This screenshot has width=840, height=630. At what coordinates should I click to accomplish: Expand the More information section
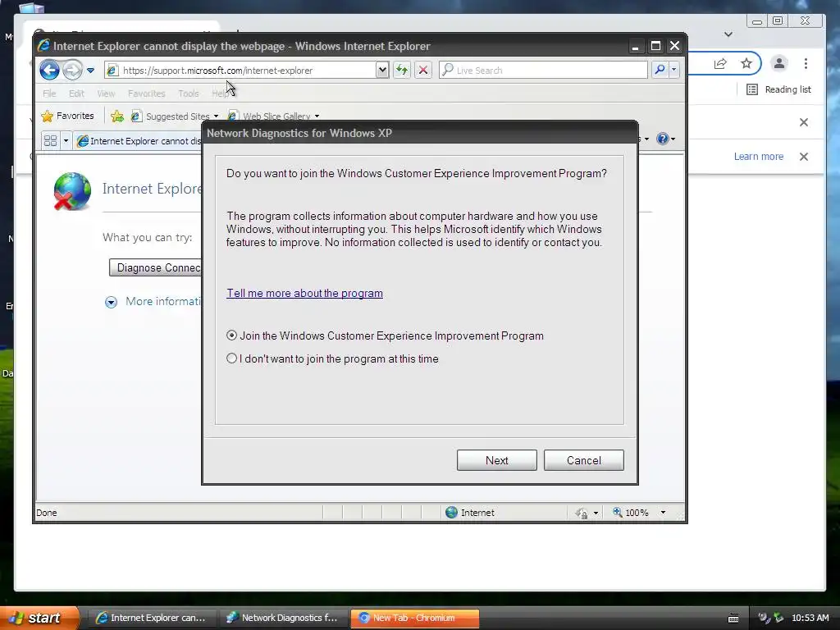pyautogui.click(x=111, y=302)
